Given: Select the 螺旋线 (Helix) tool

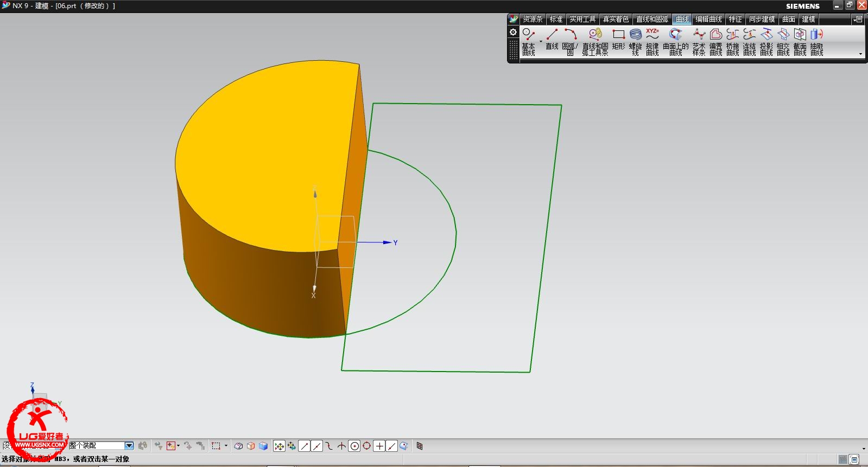Looking at the screenshot, I should pos(636,42).
